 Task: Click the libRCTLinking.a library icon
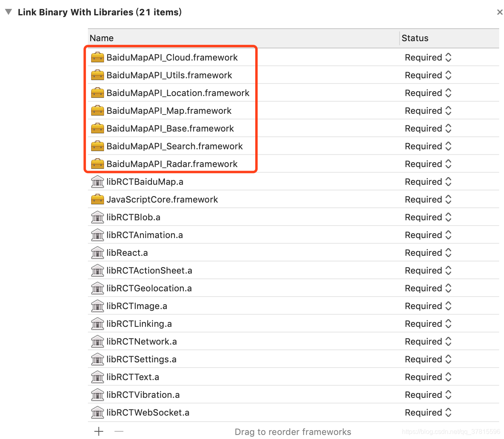[98, 324]
